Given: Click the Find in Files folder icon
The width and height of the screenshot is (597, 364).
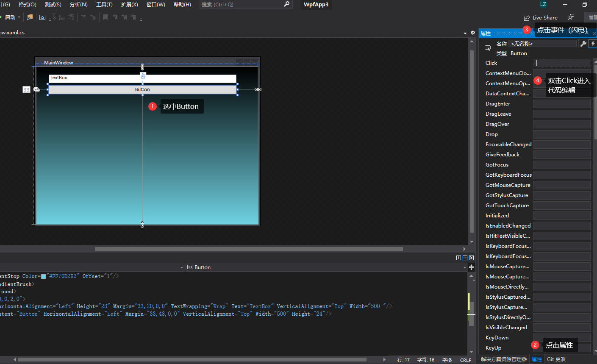Looking at the screenshot, I should (x=30, y=17).
